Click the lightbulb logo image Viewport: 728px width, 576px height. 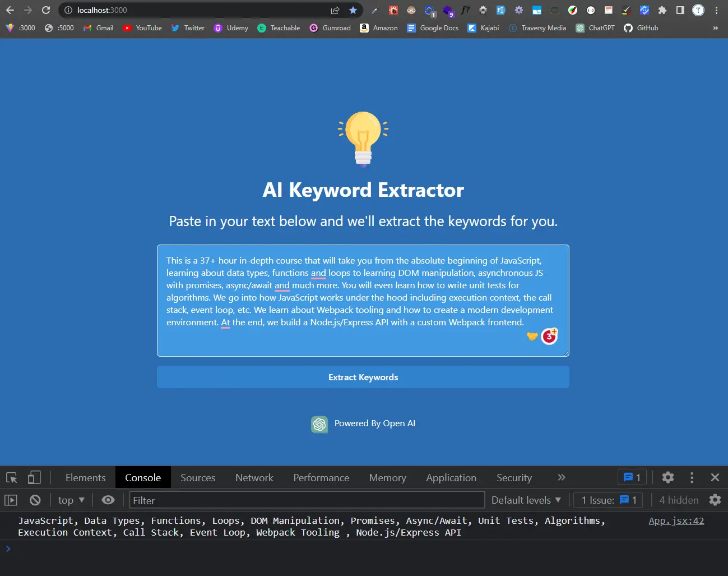pyautogui.click(x=363, y=139)
